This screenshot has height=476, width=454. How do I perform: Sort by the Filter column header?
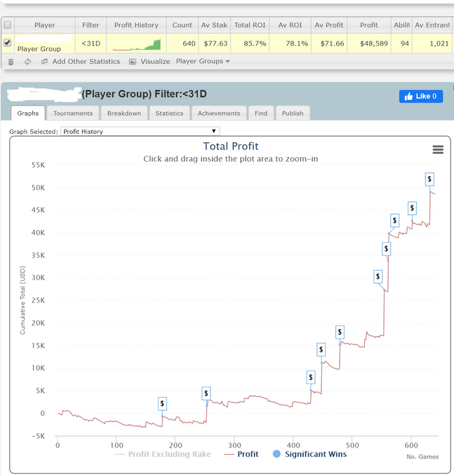point(91,25)
